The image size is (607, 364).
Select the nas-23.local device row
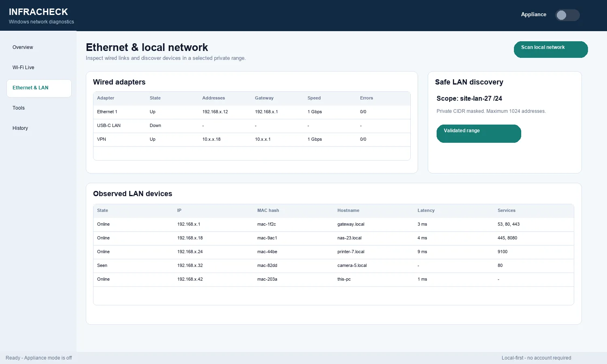[333, 238]
